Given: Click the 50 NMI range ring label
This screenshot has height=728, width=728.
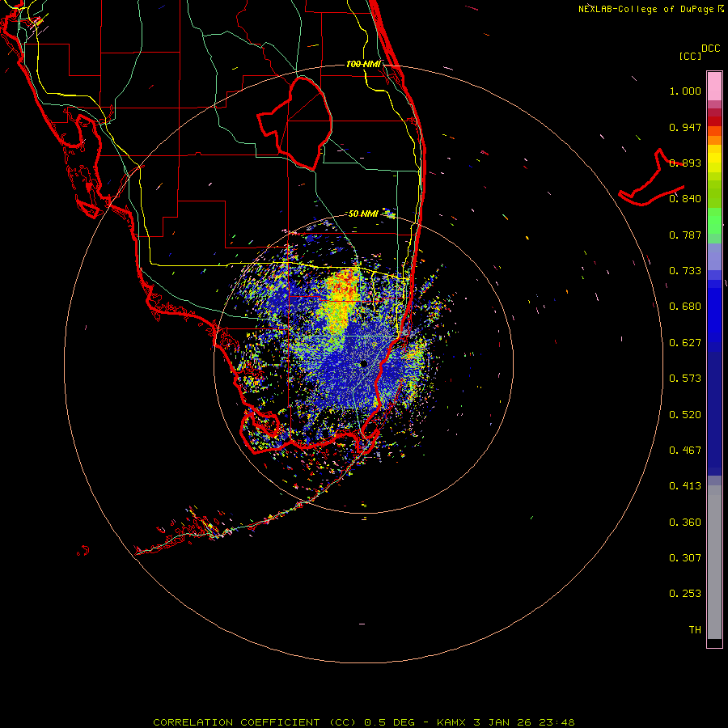Looking at the screenshot, I should (x=363, y=214).
